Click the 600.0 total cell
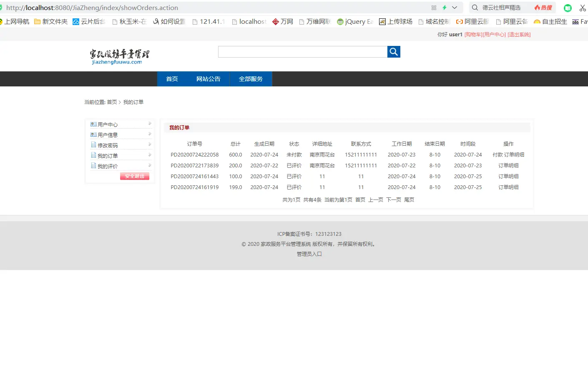This screenshot has height=384, width=588. click(x=236, y=154)
